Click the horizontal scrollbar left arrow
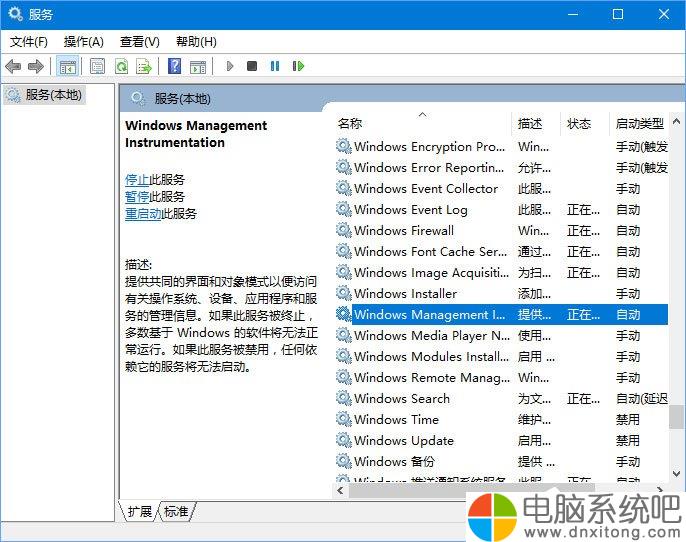Image resolution: width=686 pixels, height=542 pixels. [341, 490]
